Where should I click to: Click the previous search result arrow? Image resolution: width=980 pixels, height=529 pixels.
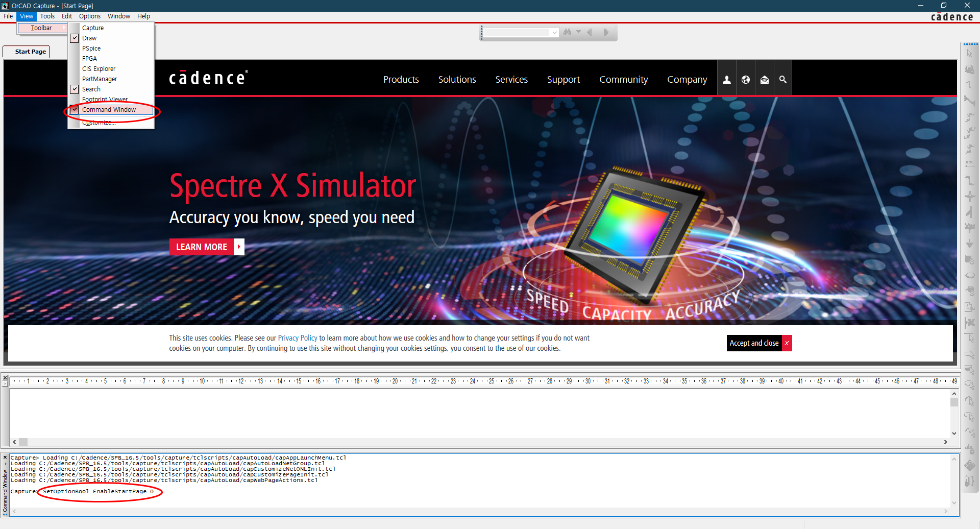click(x=590, y=32)
